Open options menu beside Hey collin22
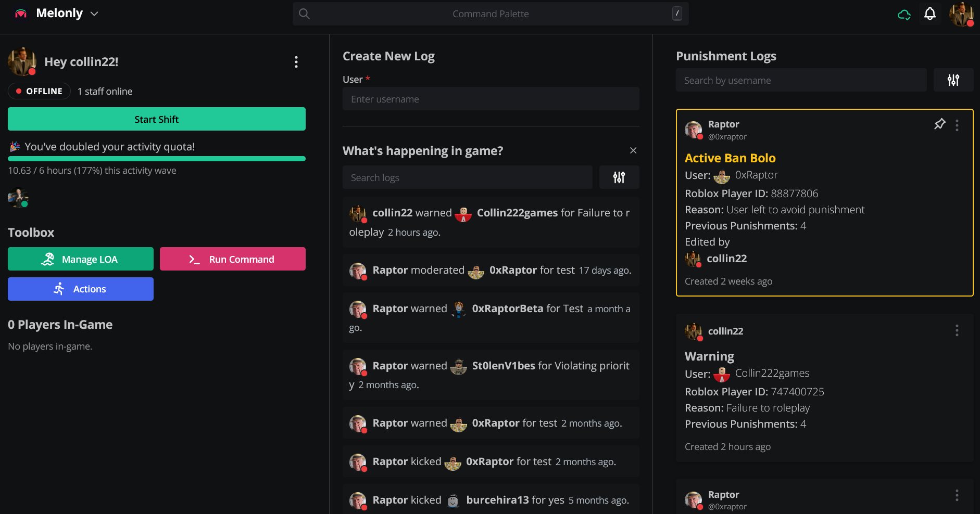The image size is (980, 514). [296, 62]
